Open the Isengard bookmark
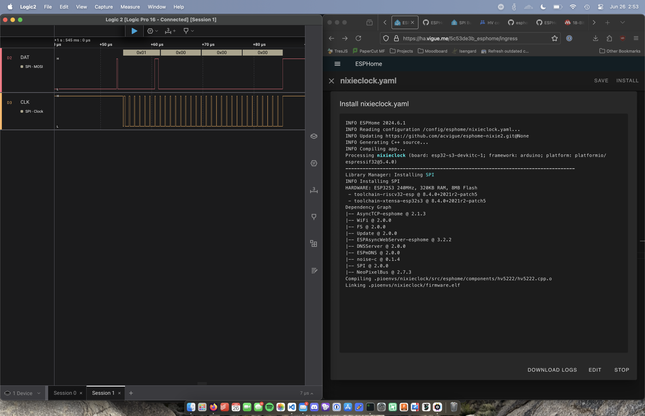Viewport: 645px width, 416px height. coord(464,51)
